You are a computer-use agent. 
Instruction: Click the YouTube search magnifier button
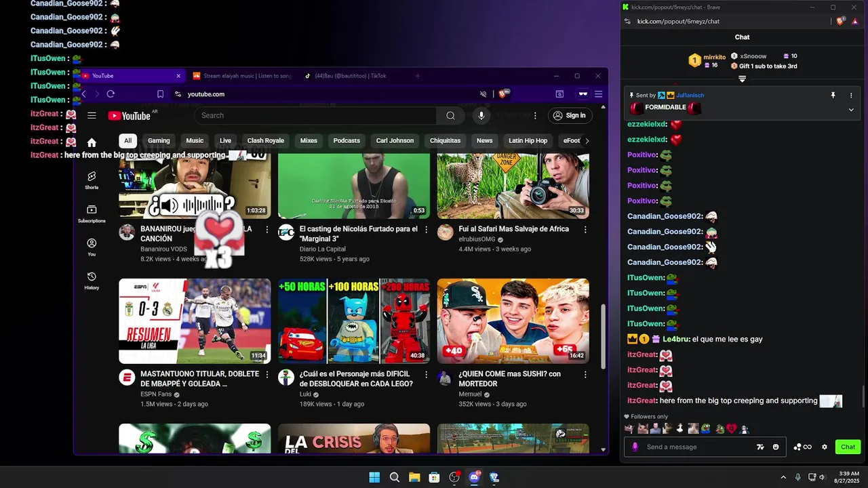(450, 116)
